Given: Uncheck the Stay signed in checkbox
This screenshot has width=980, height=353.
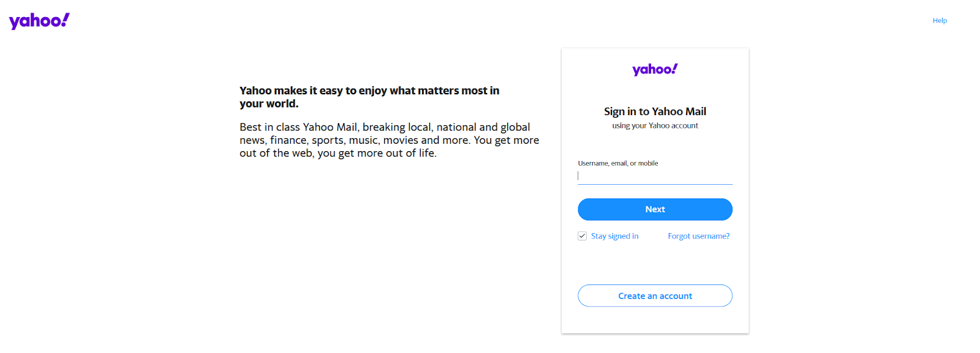Looking at the screenshot, I should click(582, 236).
